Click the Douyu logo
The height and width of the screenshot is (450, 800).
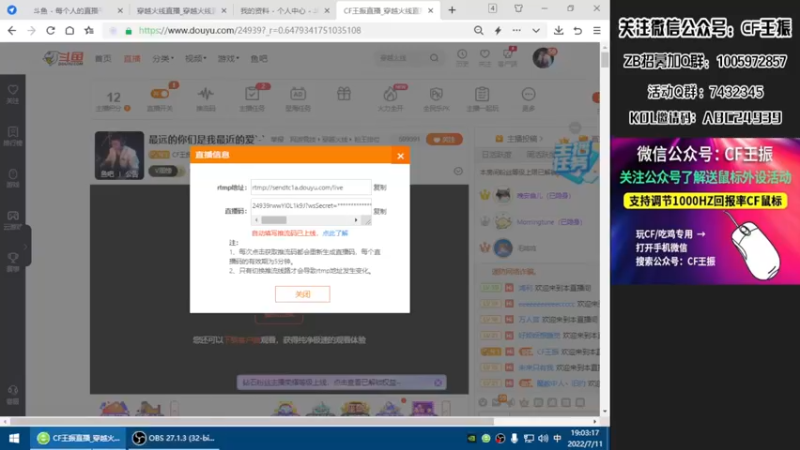[63, 59]
